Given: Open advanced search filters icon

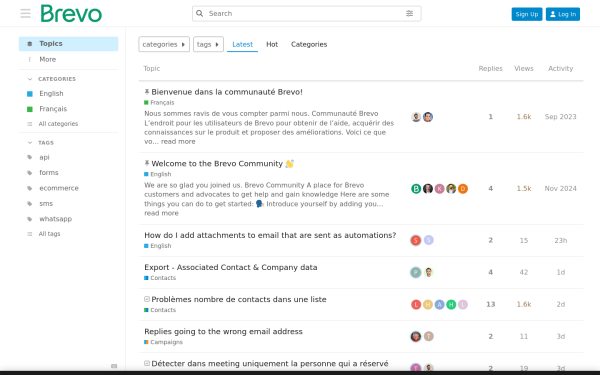Looking at the screenshot, I should point(409,13).
